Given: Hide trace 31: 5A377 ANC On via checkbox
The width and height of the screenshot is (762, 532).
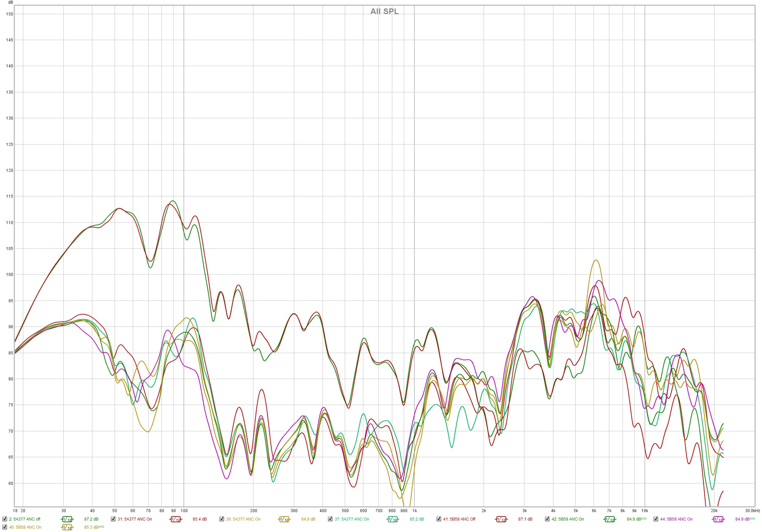Looking at the screenshot, I should [113, 519].
